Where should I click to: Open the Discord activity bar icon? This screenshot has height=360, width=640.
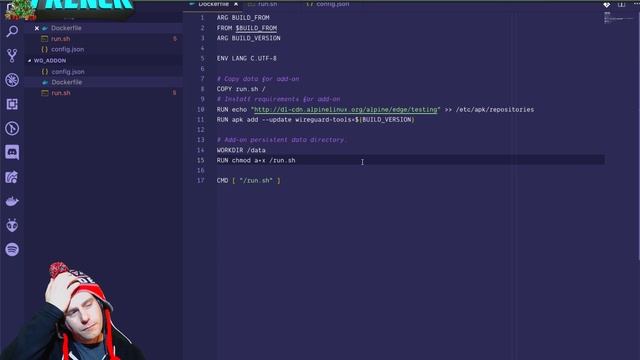12,152
